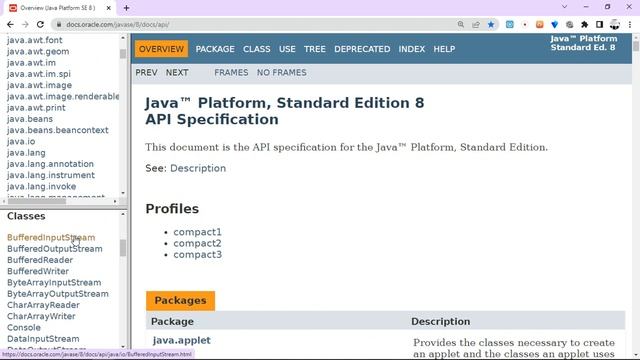Open the USE navigation item
The width and height of the screenshot is (640, 360).
click(287, 49)
